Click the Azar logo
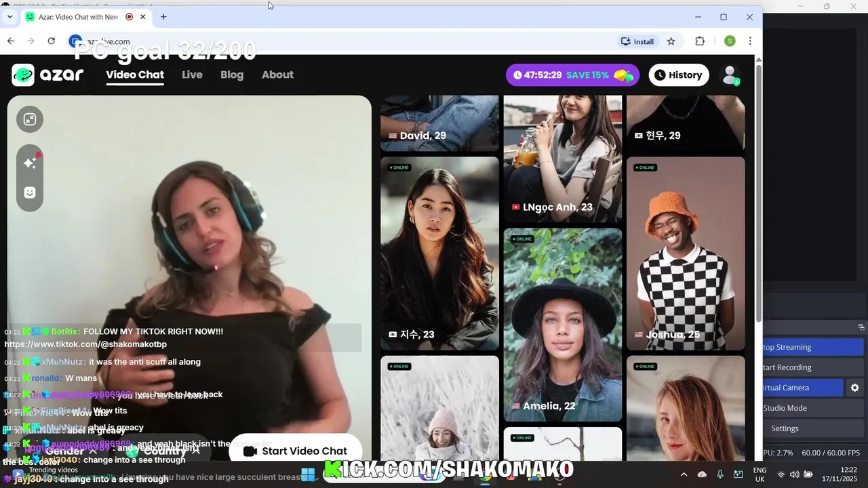The width and height of the screenshot is (868, 488). (47, 75)
